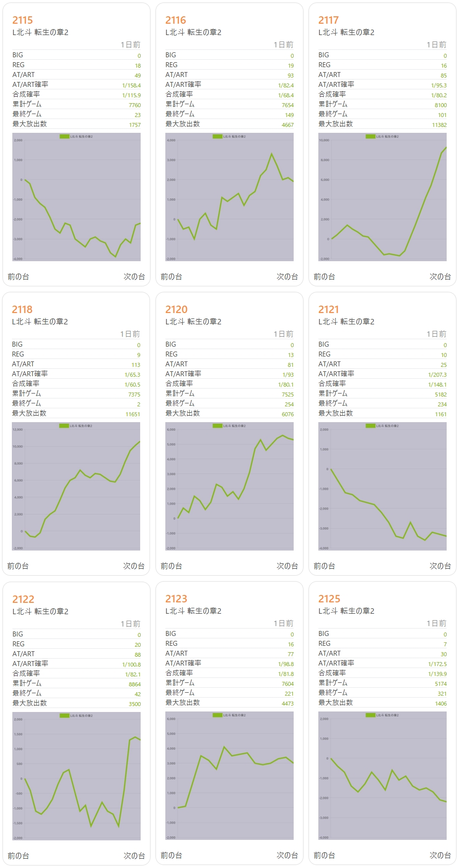
Task: Open machine number 2116 heading
Action: (x=176, y=20)
